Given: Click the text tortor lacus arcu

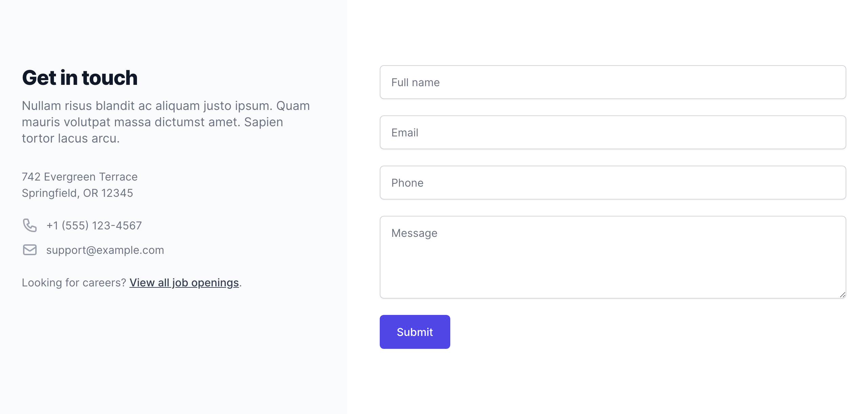Looking at the screenshot, I should [x=71, y=138].
